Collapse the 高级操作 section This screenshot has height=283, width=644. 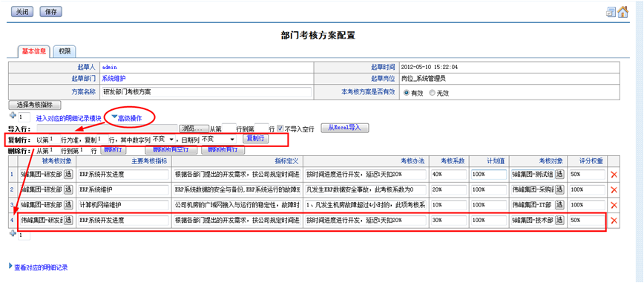(127, 118)
